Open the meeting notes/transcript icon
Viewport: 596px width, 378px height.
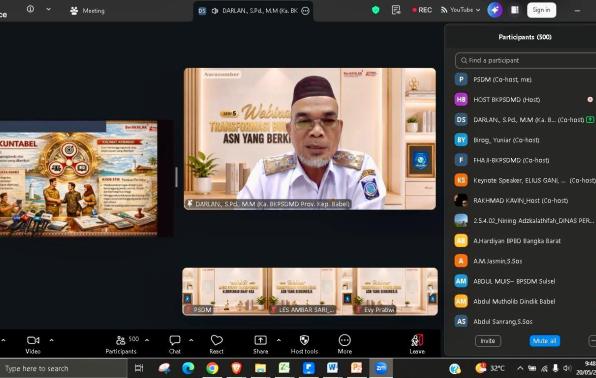click(x=396, y=10)
